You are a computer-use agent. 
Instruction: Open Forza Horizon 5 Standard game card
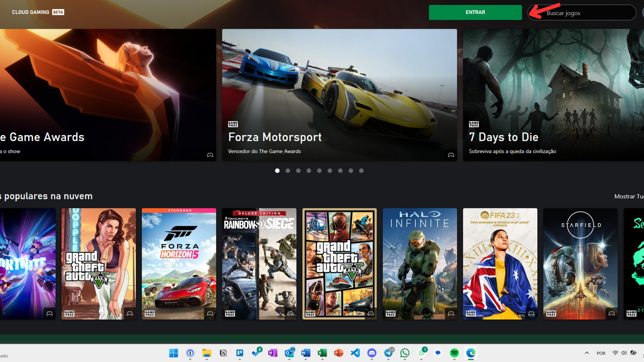pos(179,264)
